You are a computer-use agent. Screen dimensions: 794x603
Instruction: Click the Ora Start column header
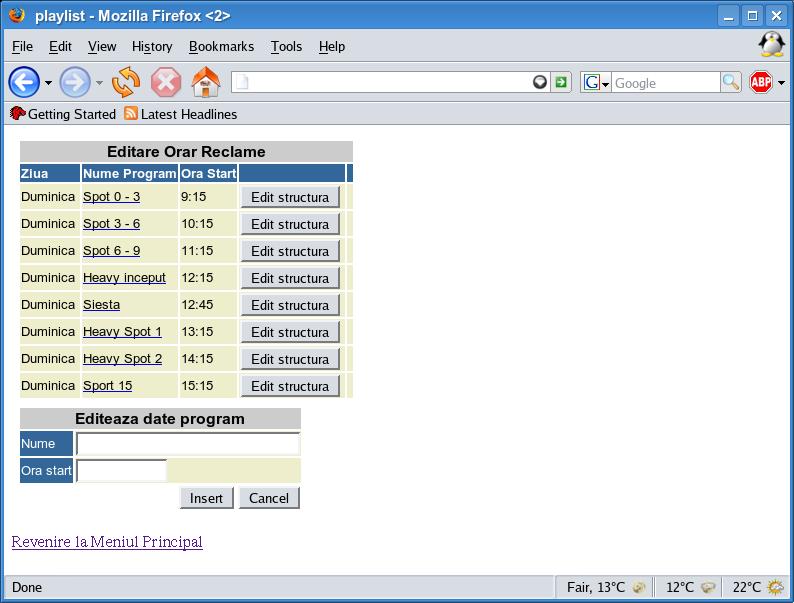(x=208, y=173)
